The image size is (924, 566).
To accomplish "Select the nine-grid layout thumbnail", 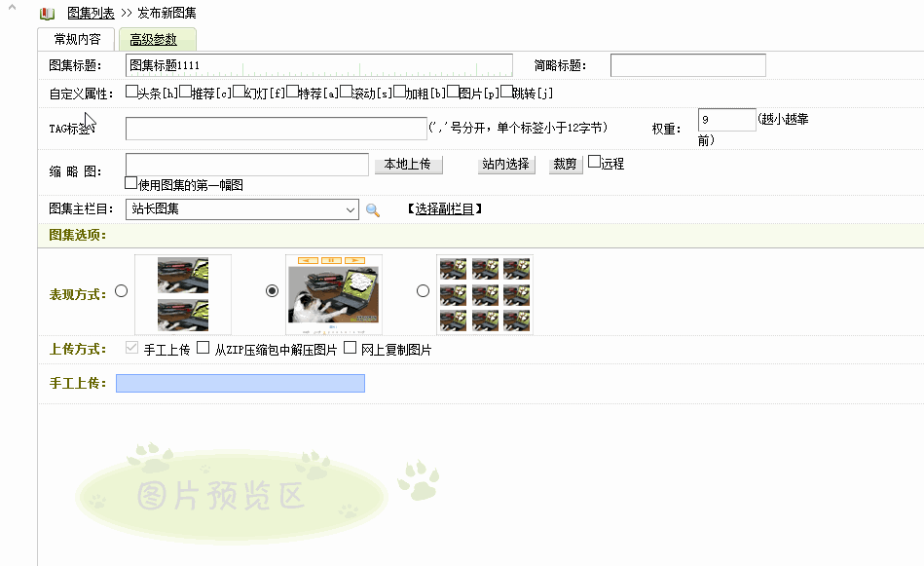I will tap(484, 294).
